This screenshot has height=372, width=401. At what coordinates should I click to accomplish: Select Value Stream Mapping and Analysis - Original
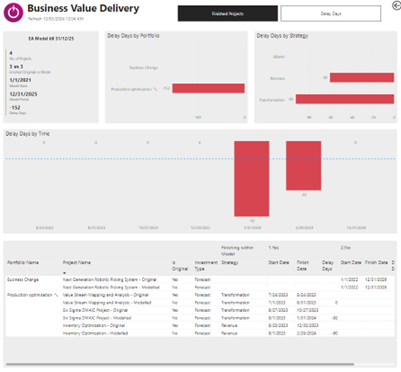[106, 295]
